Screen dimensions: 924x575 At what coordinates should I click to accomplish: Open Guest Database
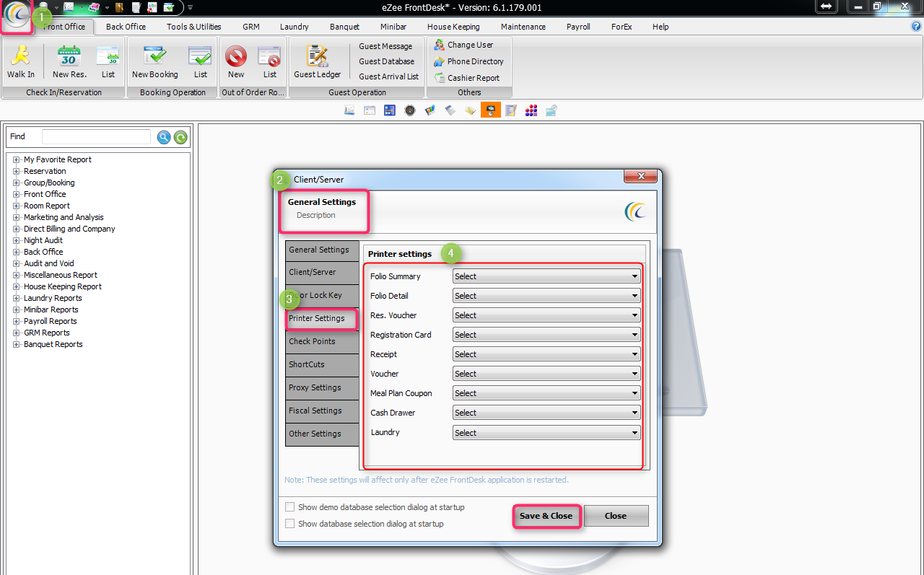point(387,61)
